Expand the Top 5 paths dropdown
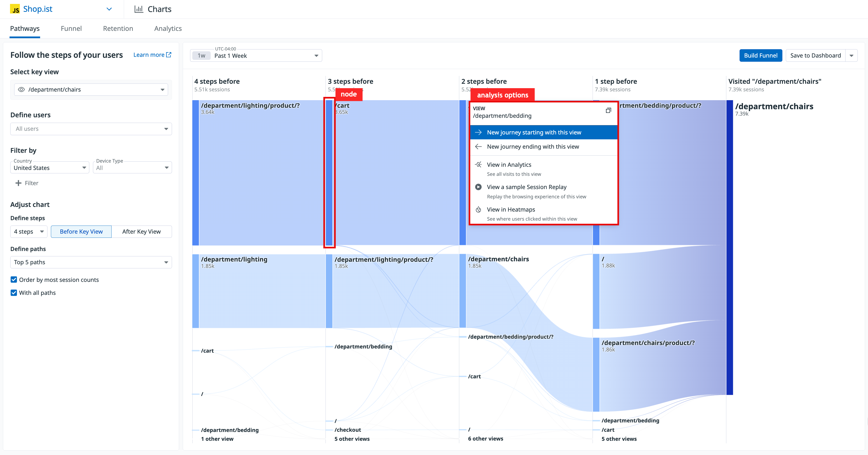 pos(91,263)
